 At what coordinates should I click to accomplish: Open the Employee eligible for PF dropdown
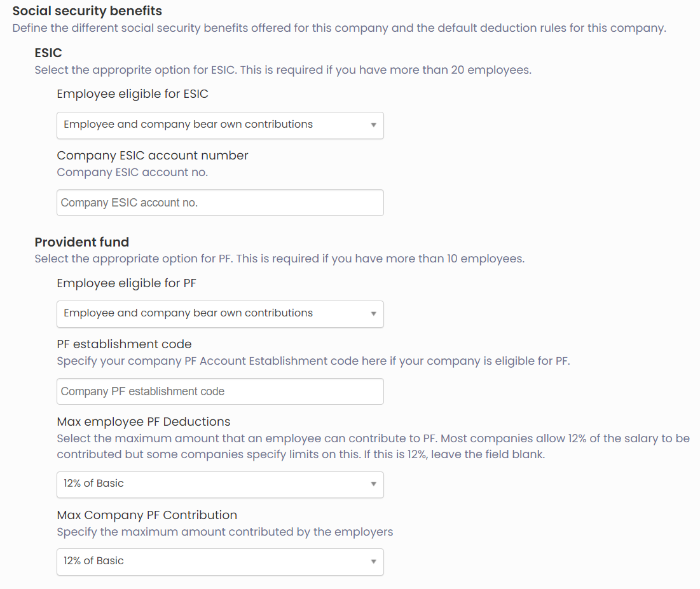pos(219,314)
